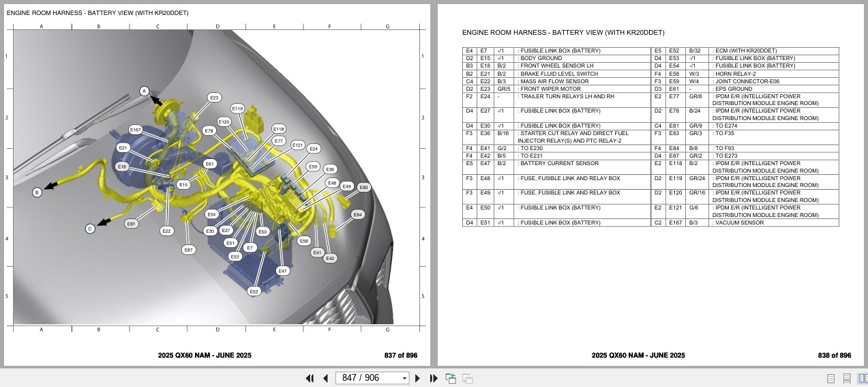Click connector label E120 in diagram
This screenshot has width=868, height=387.
[x=224, y=121]
